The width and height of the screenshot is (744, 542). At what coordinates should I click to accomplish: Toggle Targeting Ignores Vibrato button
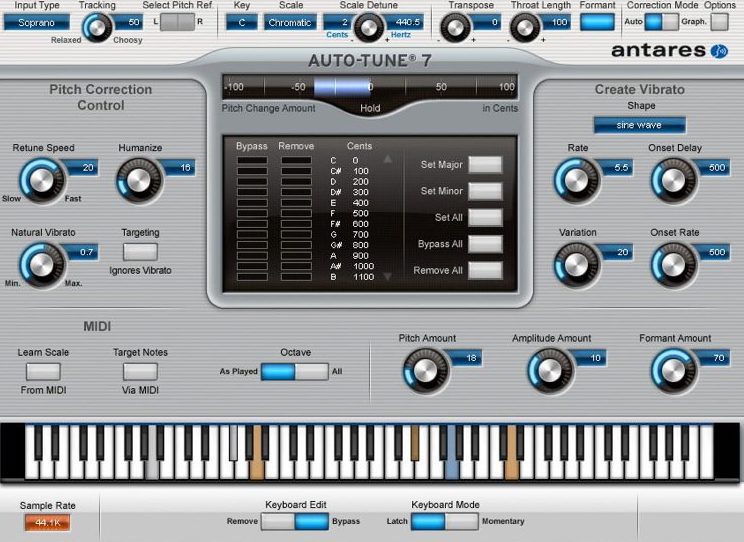(140, 252)
